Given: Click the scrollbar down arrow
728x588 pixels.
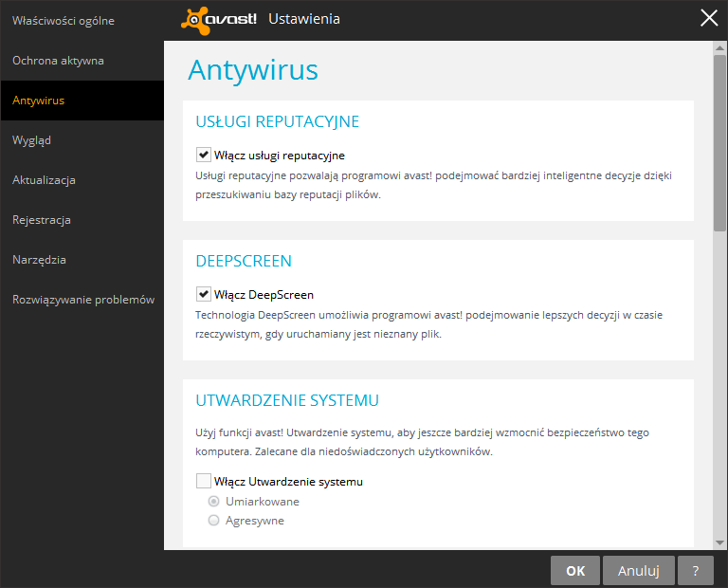Looking at the screenshot, I should [719, 542].
